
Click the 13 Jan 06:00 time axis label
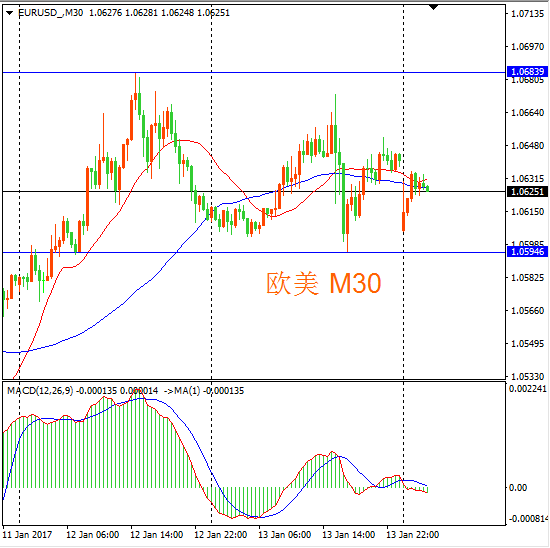[284, 535]
